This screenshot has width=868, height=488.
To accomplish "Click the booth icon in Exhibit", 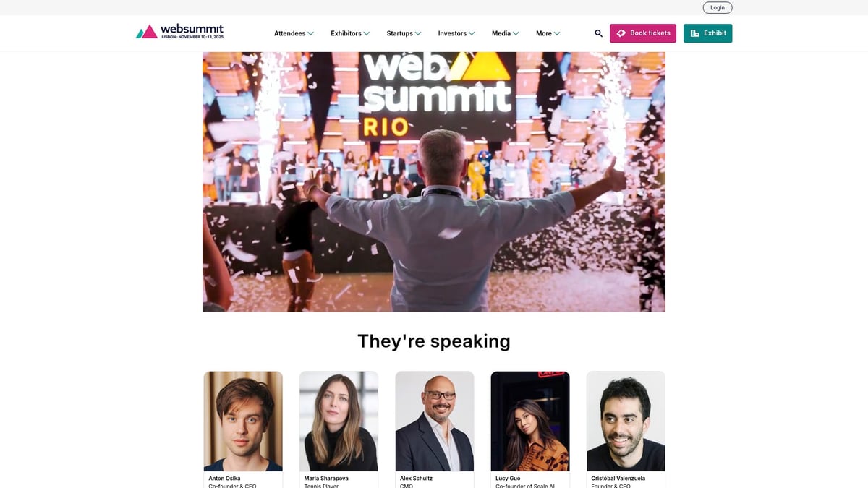I will 695,33.
